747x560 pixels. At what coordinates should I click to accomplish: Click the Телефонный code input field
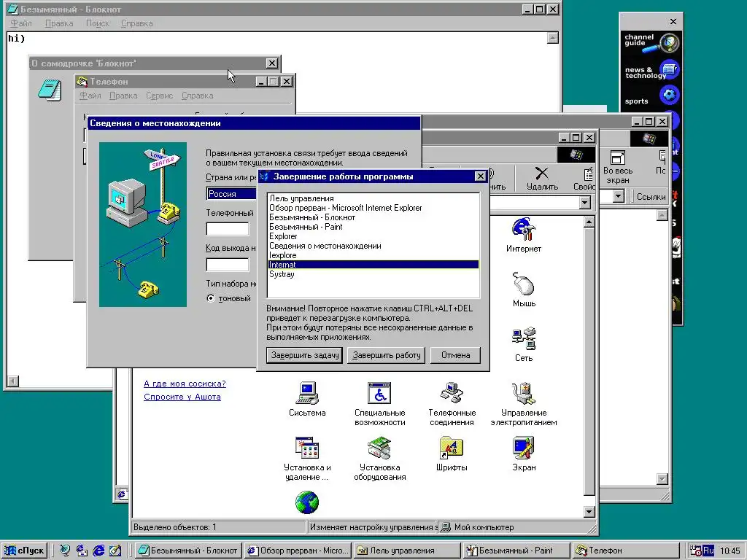(228, 229)
